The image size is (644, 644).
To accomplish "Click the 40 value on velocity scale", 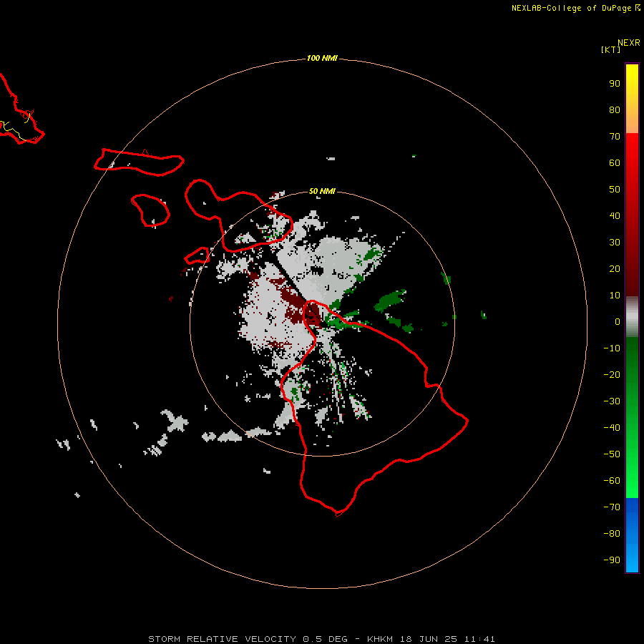I will coord(615,215).
